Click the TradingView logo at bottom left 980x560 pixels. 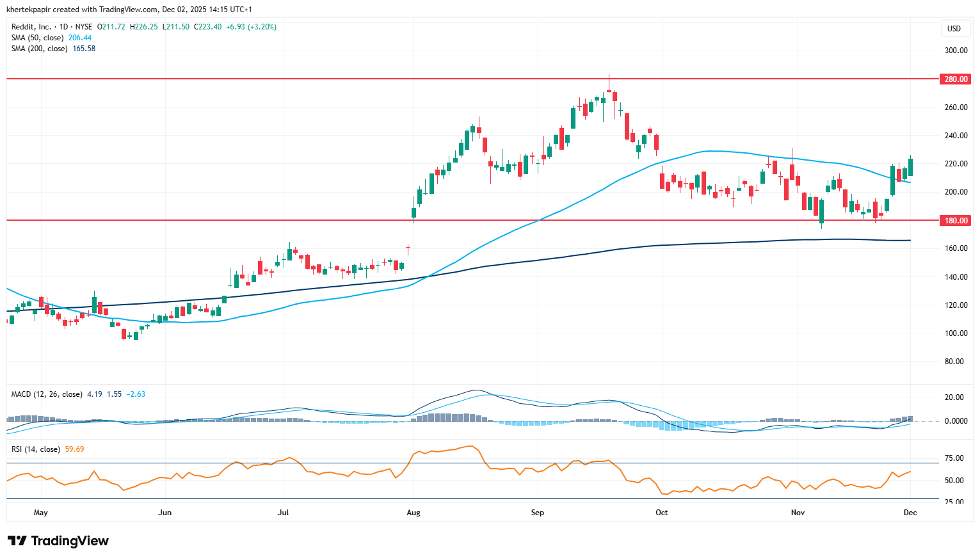click(58, 541)
